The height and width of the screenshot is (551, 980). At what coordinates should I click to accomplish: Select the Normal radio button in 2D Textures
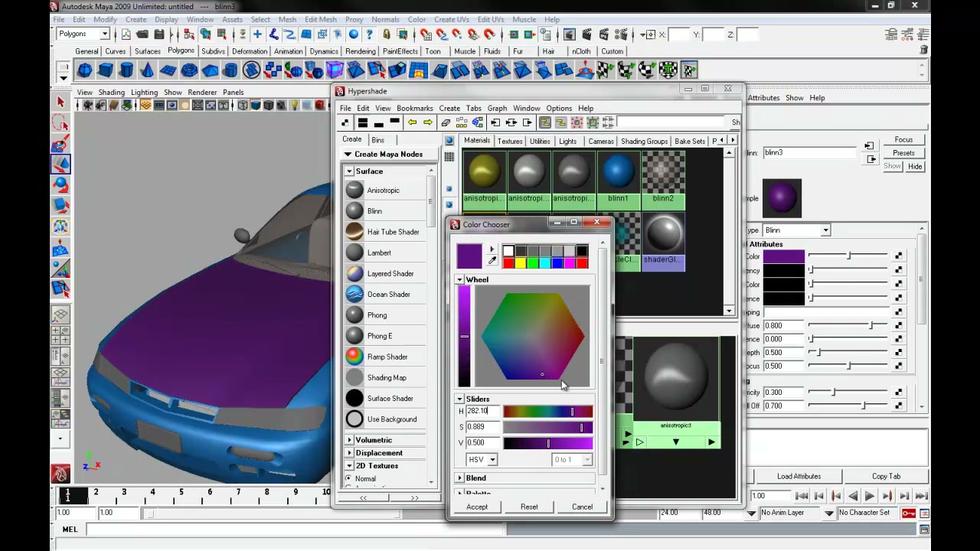[348, 479]
